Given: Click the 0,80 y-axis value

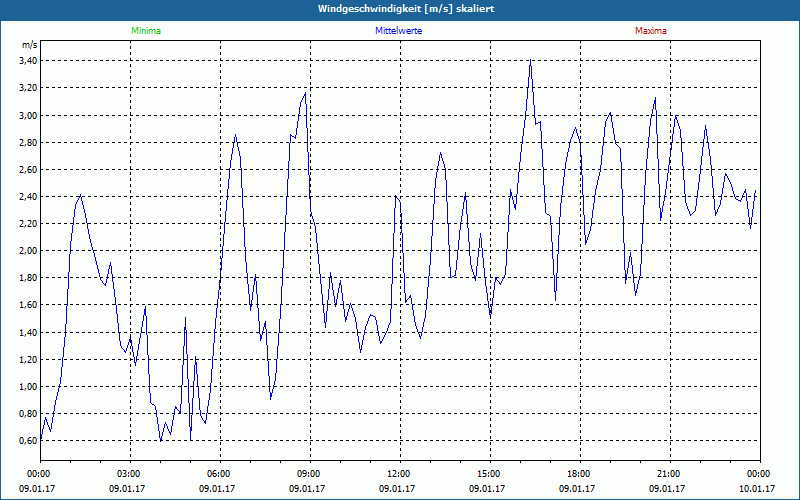Looking at the screenshot, I should pyautogui.click(x=29, y=414).
